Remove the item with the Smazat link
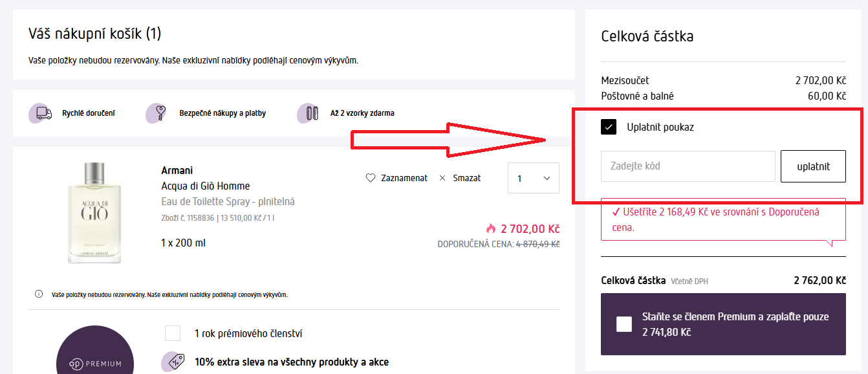The image size is (868, 374). coord(466,178)
